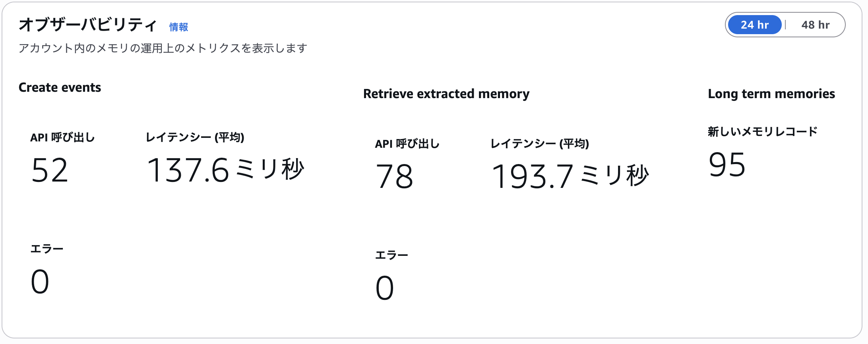Click the Create events API 呼び出し label
The width and height of the screenshot is (868, 344).
click(x=63, y=138)
